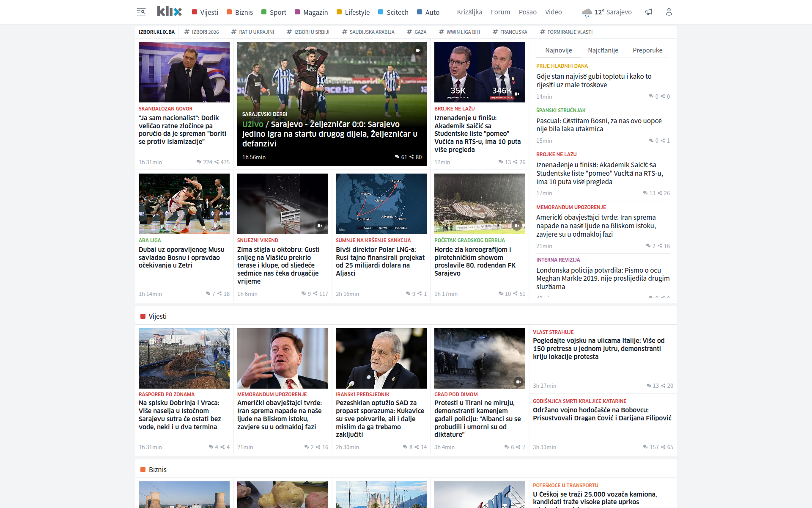The image size is (812, 508).
Task: Click the rain weather icon for Sarajevo
Action: 587,12
